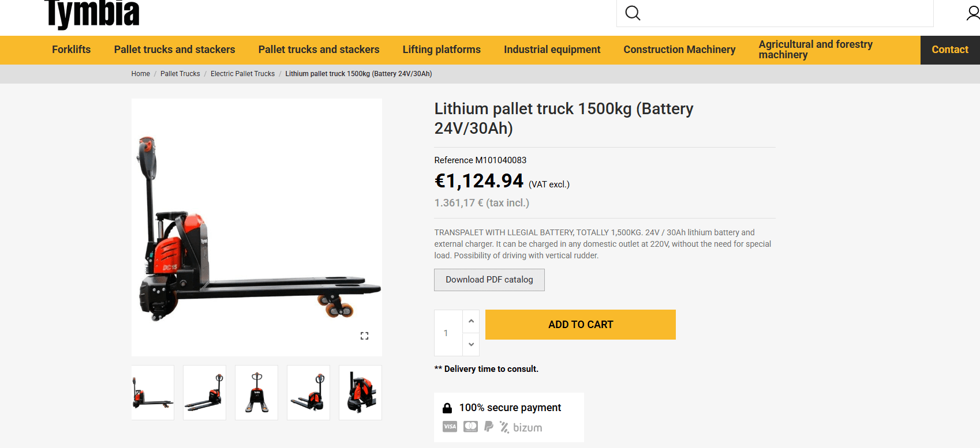Open the Forklifts menu

click(71, 50)
